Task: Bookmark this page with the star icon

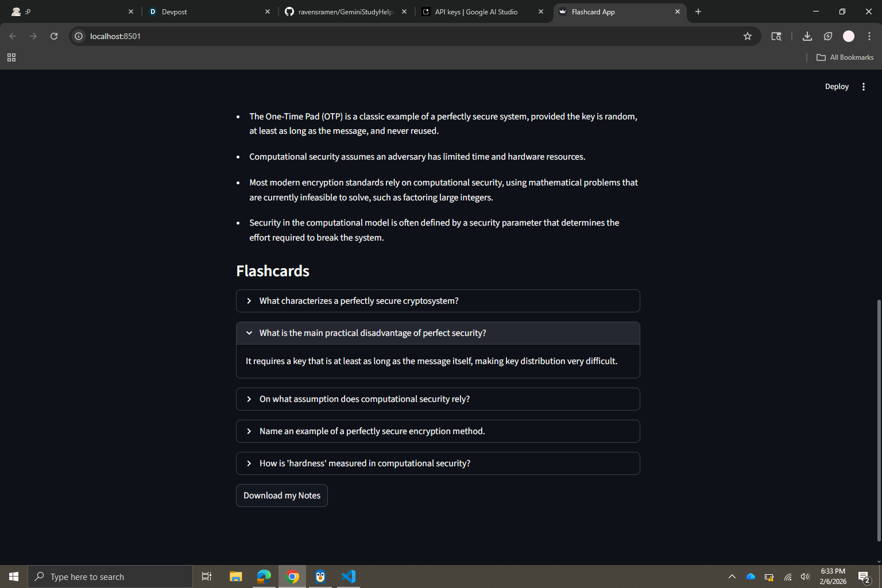Action: [x=748, y=36]
